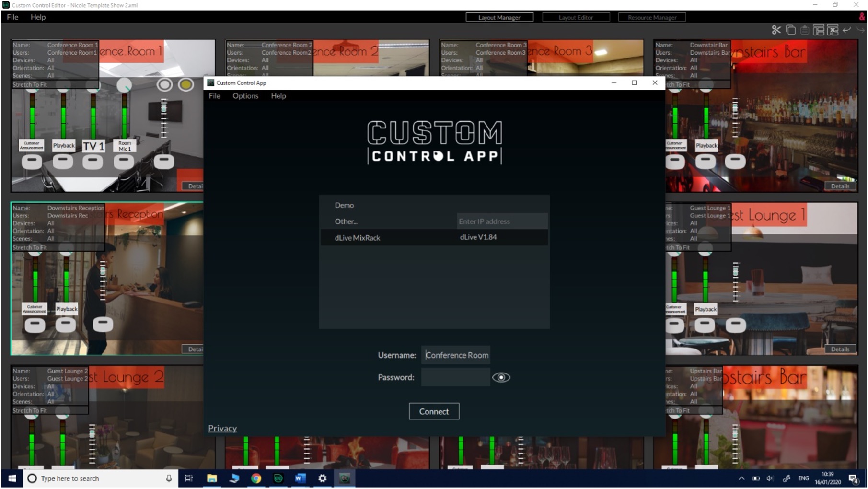Open the Privacy link
The image size is (868, 489).
(x=222, y=428)
